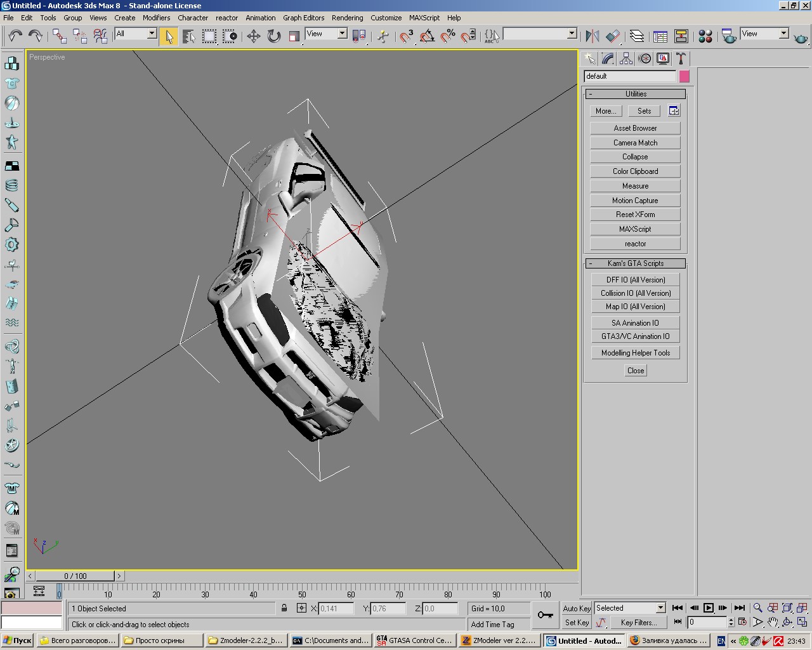Activate the Select and Link tool
The image size is (812, 650).
coord(60,36)
